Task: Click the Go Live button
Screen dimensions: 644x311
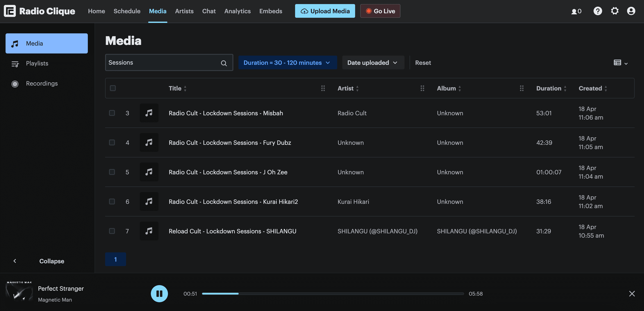Action: 380,11
